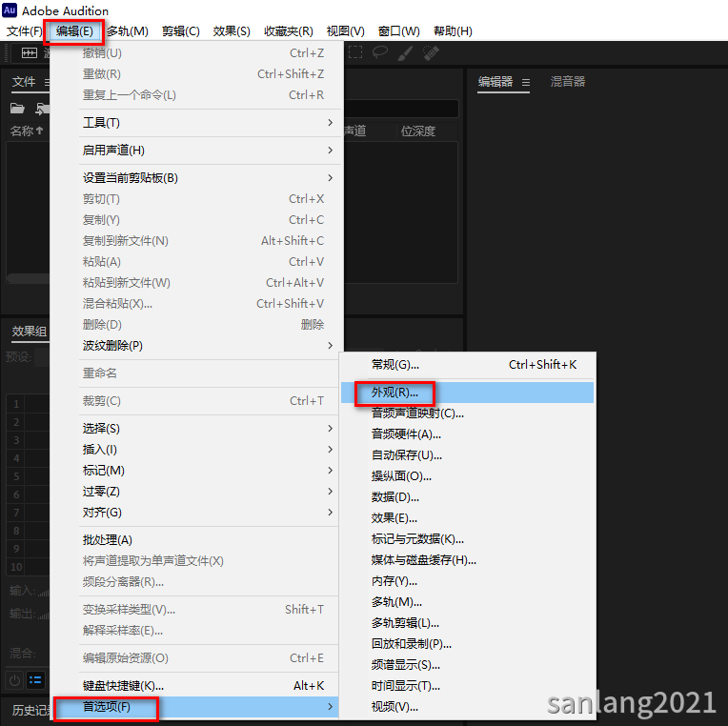Open the 帮助(H) menu
The width and height of the screenshot is (728, 726).
tap(453, 31)
